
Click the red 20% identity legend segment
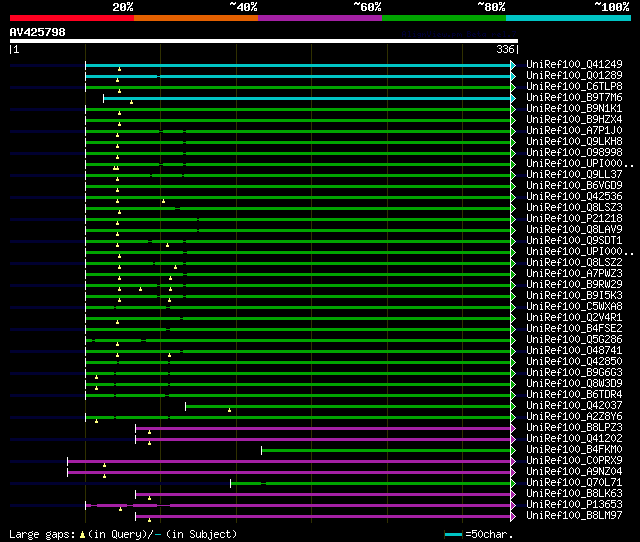click(x=71, y=17)
